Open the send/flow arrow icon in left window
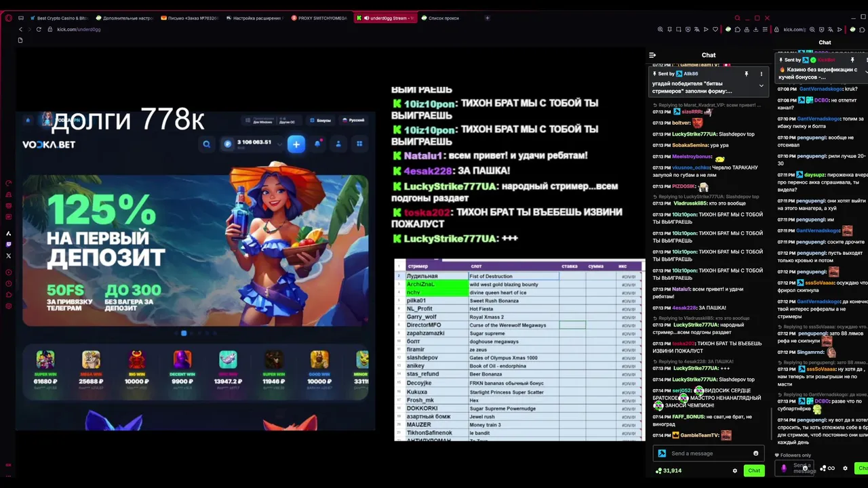 [706, 29]
